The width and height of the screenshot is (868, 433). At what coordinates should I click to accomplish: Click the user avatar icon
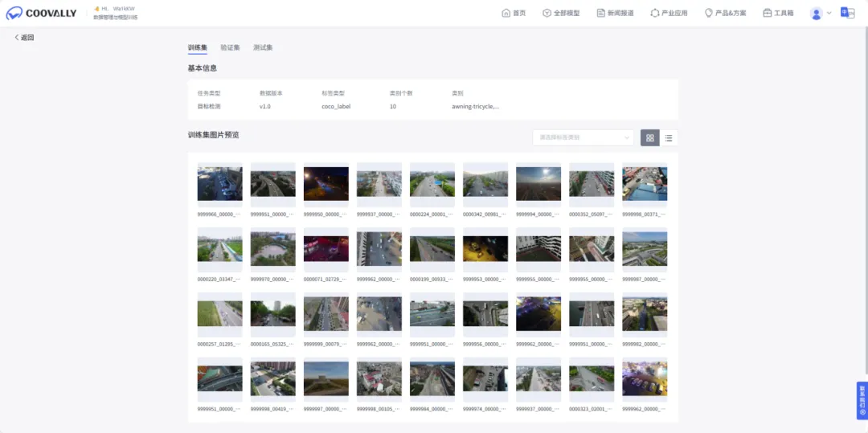coord(816,14)
